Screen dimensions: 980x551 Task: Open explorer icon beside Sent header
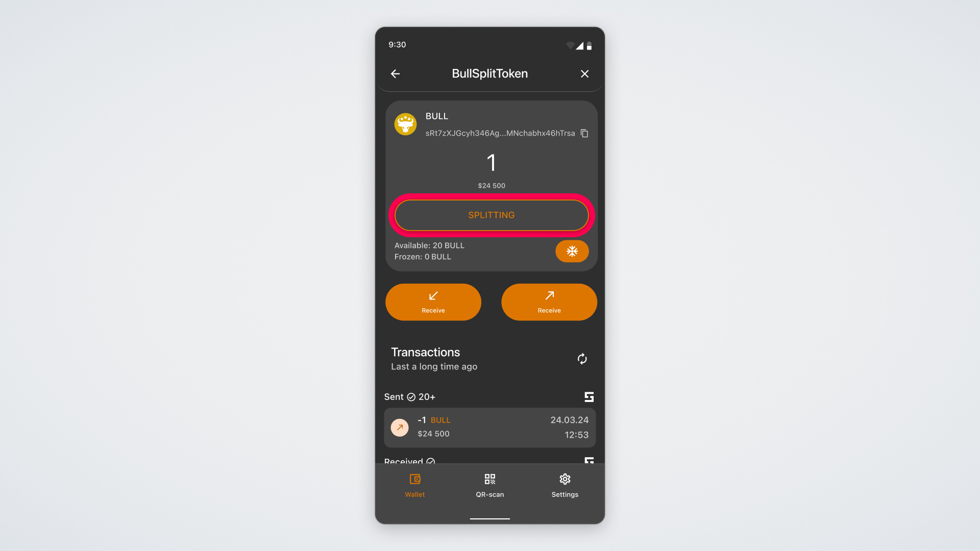(x=589, y=397)
